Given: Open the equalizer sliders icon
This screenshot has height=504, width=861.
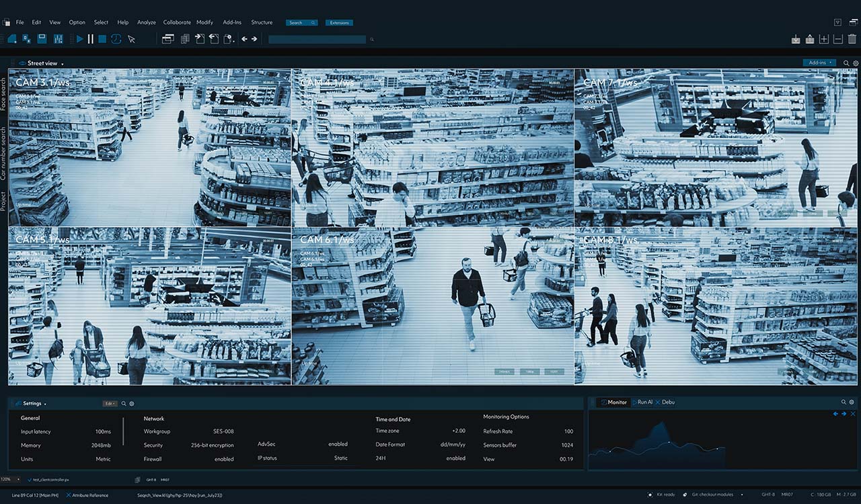Looking at the screenshot, I should point(58,39).
